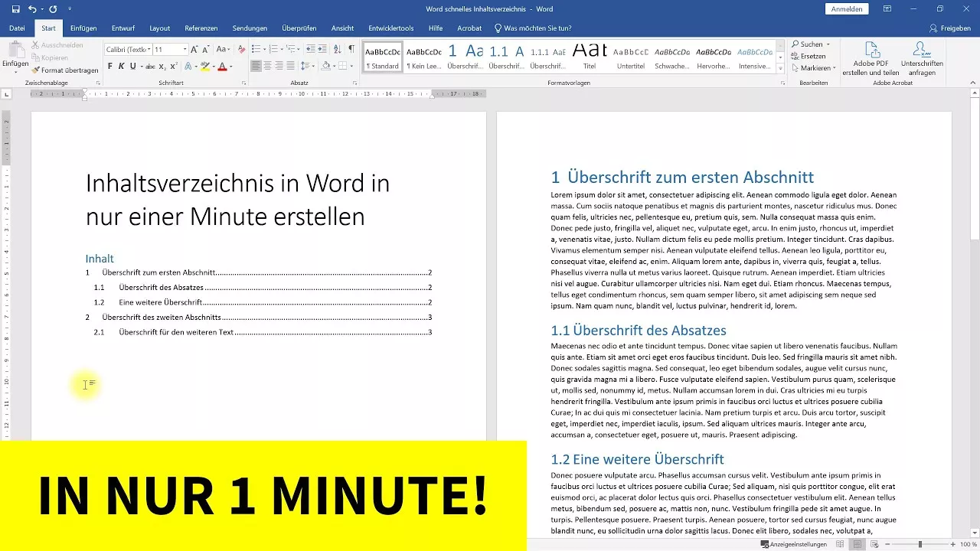Toggle bold formatting
The width and height of the screenshot is (980, 551).
[x=110, y=67]
